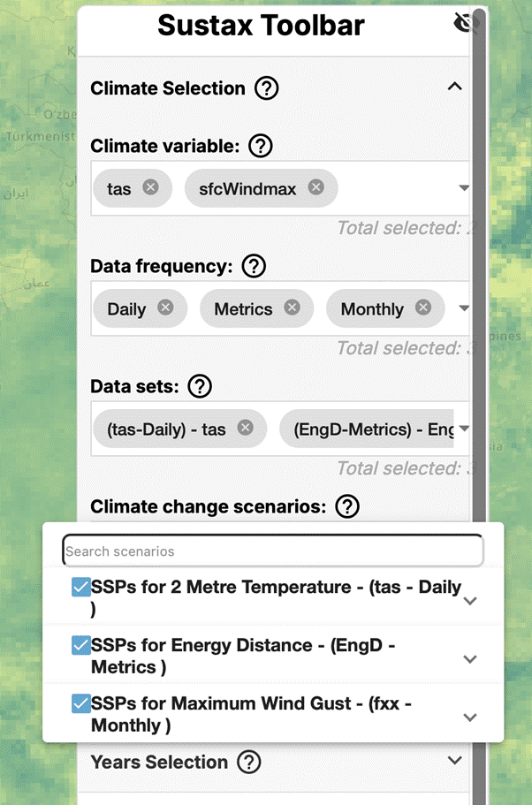532x805 pixels.
Task: Remove the tas climate variable chip
Action: 150,187
